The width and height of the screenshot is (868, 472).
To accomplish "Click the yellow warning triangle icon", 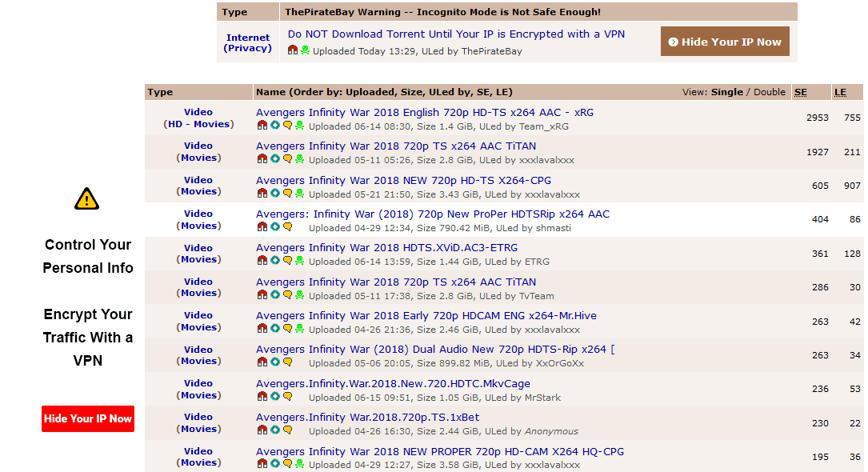I will [87, 199].
